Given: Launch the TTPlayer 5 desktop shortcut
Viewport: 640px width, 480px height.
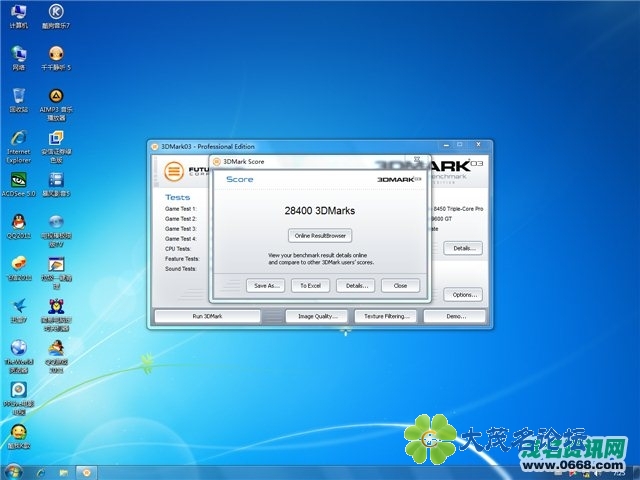Looking at the screenshot, I should point(56,58).
